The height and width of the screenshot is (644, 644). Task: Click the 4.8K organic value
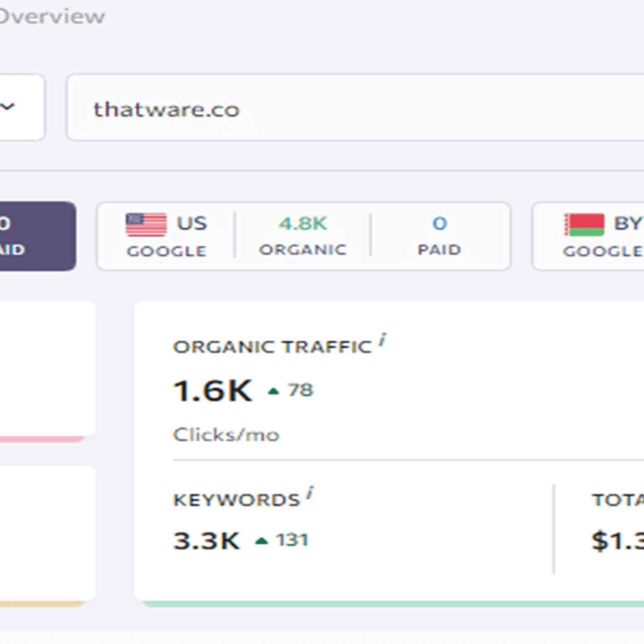[303, 223]
